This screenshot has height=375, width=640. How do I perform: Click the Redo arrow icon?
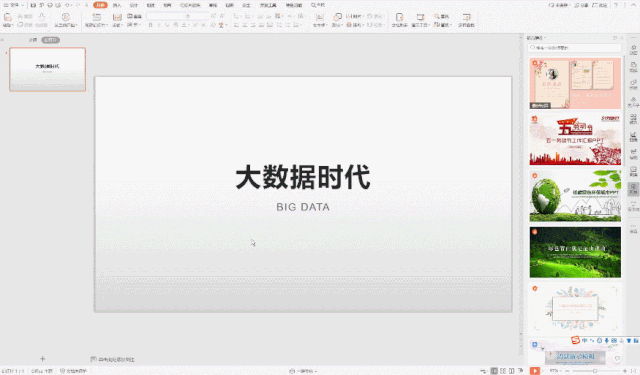78,5
